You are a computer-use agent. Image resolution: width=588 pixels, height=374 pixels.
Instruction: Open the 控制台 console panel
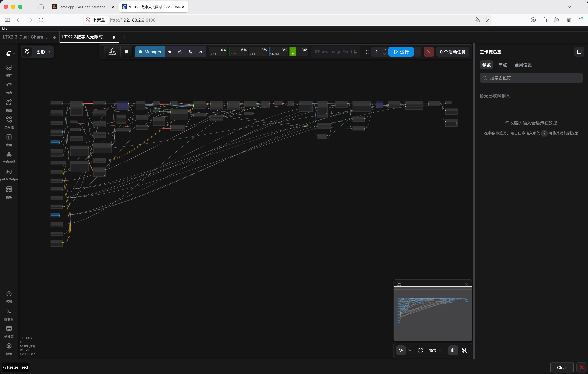point(9,315)
